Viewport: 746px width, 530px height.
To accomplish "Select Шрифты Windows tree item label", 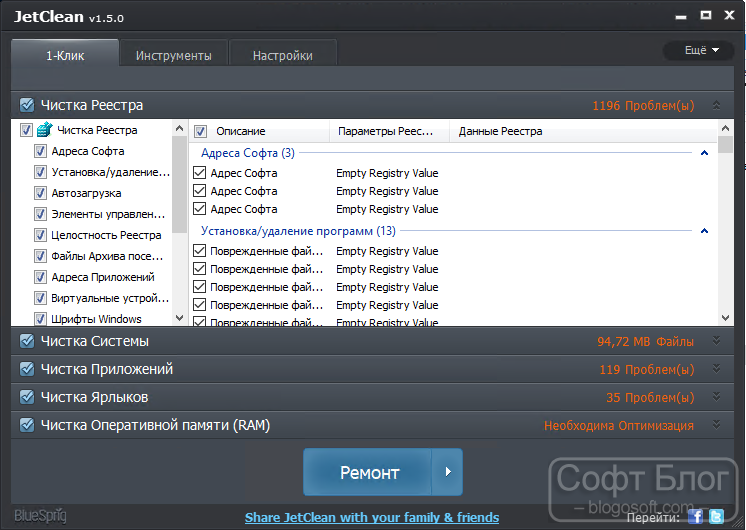I will pyautogui.click(x=97, y=319).
